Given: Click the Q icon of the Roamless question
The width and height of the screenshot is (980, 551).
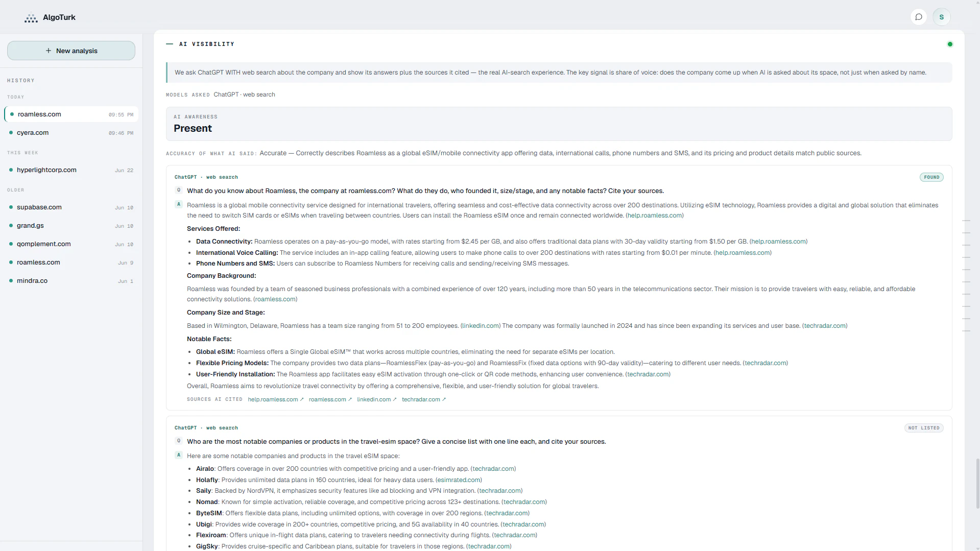Looking at the screenshot, I should click(x=179, y=190).
